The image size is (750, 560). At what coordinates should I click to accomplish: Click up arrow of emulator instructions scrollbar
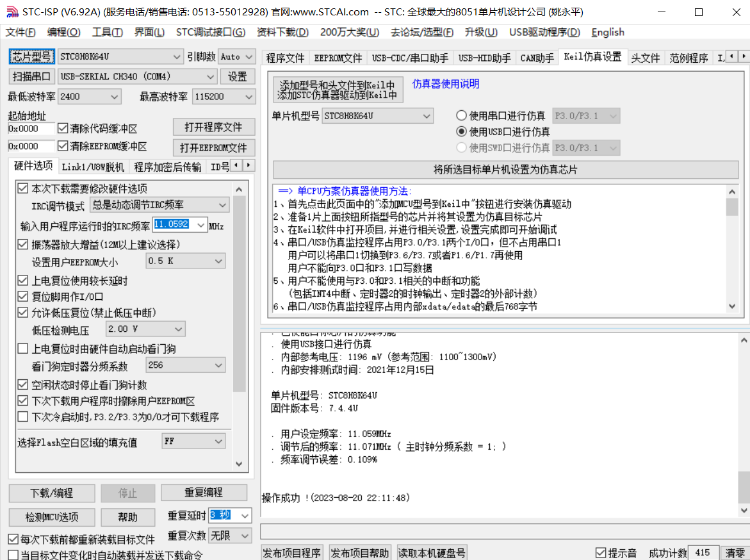coord(732,192)
